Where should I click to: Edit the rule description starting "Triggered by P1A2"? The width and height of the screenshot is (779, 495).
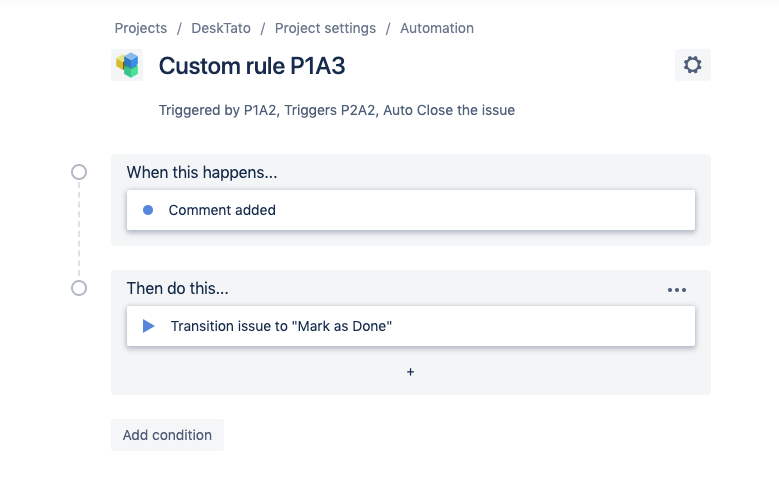click(336, 110)
